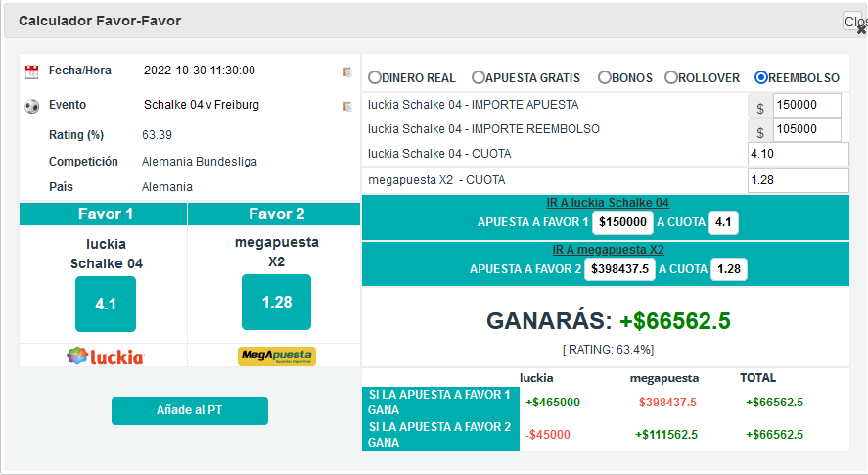Open the MegApuesta bookmaker logo
The height and width of the screenshot is (475, 868).
click(x=277, y=356)
